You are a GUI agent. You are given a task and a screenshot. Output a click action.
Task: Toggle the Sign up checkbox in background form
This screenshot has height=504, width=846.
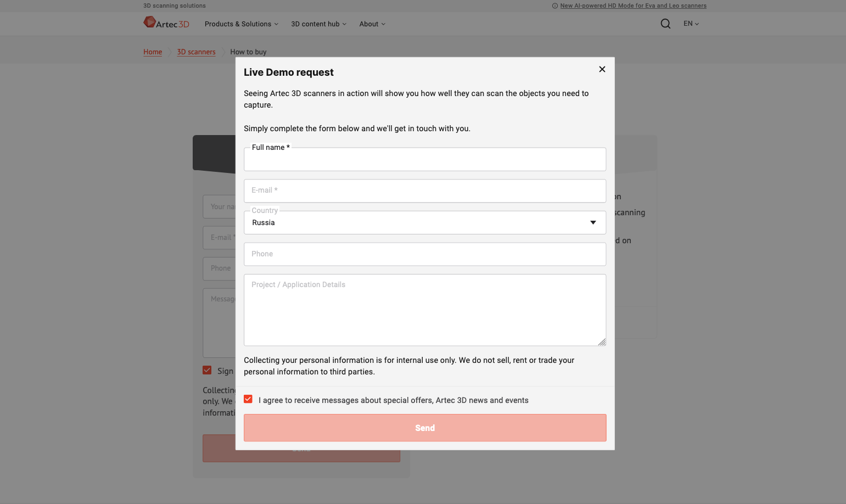pyautogui.click(x=207, y=371)
